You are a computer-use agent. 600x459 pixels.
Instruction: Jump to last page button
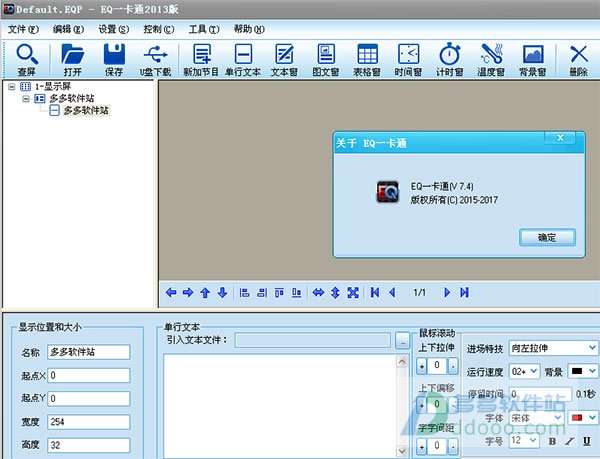(x=464, y=293)
